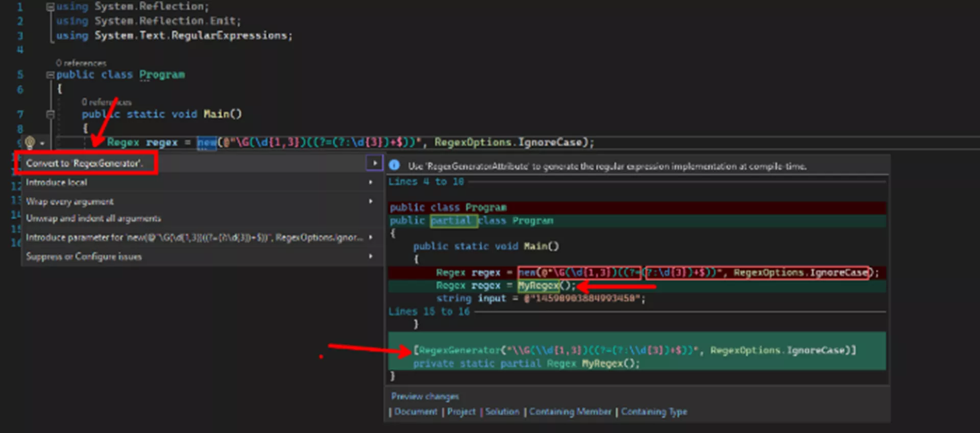Image resolution: width=980 pixels, height=433 pixels.
Task: Select Wrap every argument option
Action: pyautogui.click(x=70, y=202)
